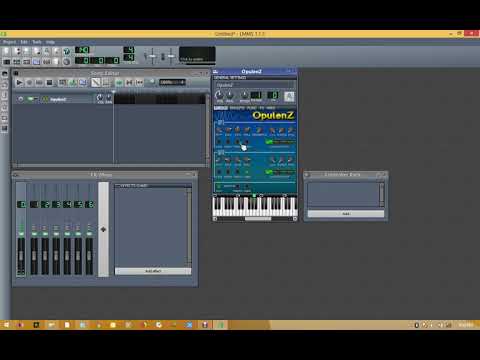
Task: Switch to the FUNC tab in OpulenZ
Action: [x=252, y=108]
